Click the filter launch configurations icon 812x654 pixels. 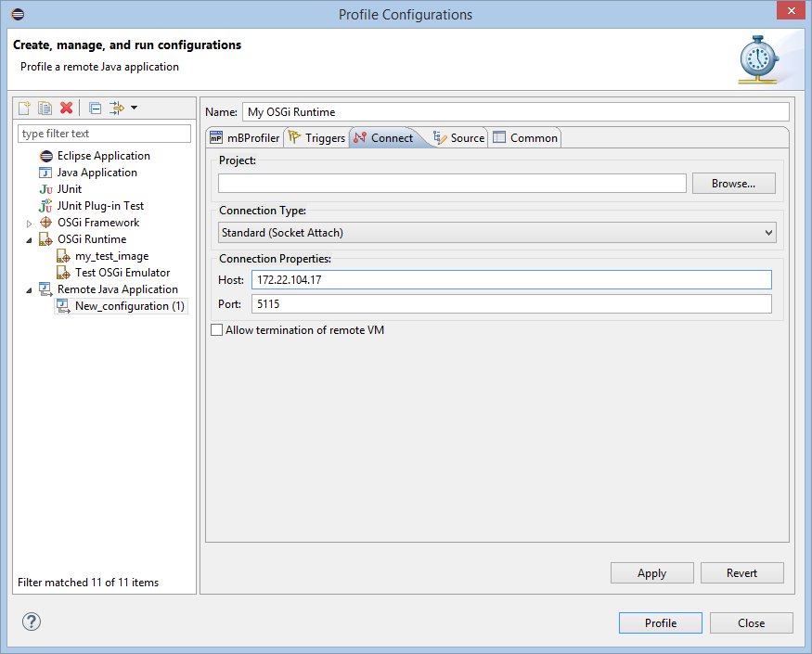click(x=116, y=109)
